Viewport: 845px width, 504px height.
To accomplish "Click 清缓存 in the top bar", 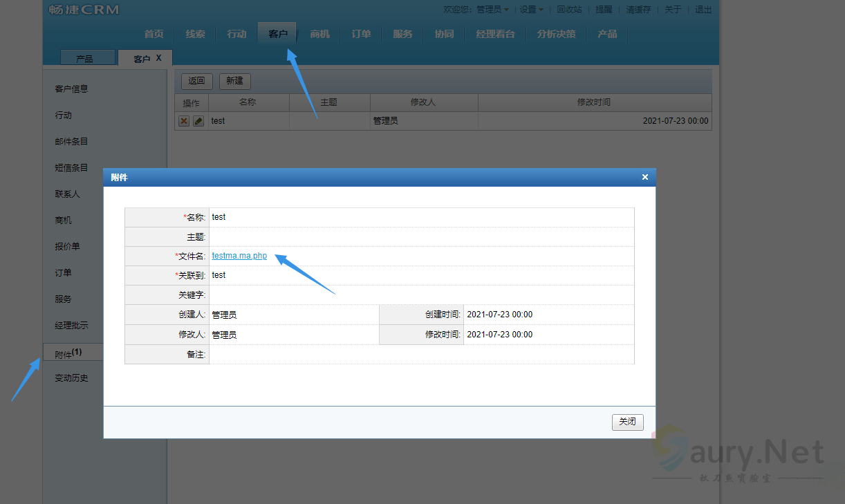I will point(638,10).
